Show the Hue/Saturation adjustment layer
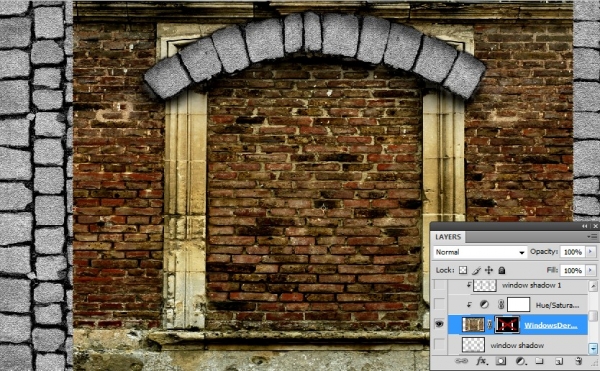This screenshot has height=371, width=600. coord(440,304)
